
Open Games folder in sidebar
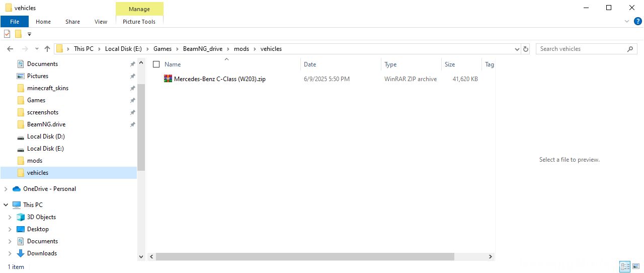36,100
